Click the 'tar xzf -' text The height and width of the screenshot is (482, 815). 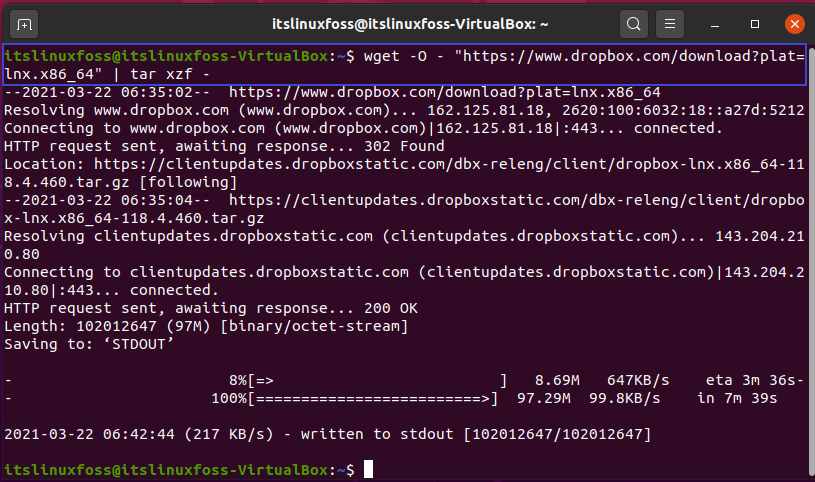tap(170, 74)
